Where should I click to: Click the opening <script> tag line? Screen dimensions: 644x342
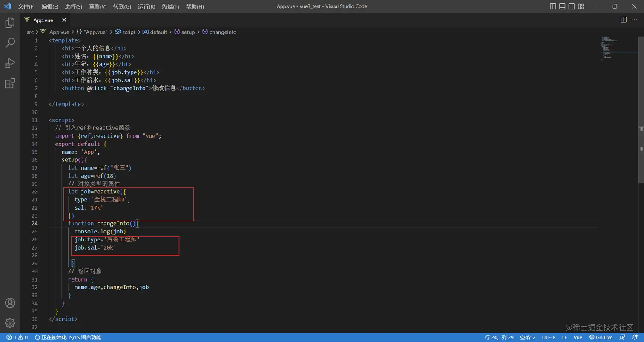tap(62, 120)
